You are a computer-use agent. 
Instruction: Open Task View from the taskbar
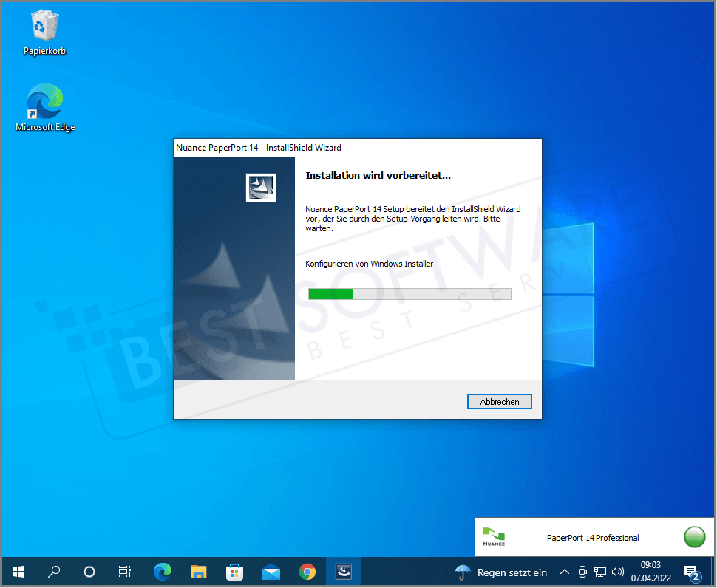124,572
